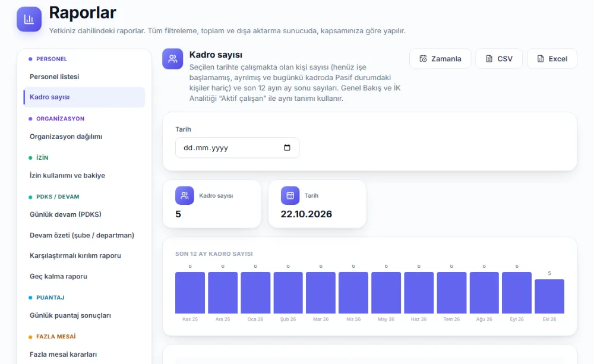Select Fazla mesai kararları
The height and width of the screenshot is (364, 594).
pyautogui.click(x=84, y=355)
